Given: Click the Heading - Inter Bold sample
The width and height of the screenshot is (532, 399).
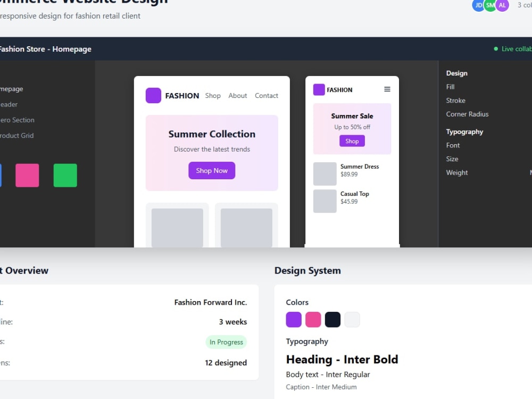Looking at the screenshot, I should point(342,359).
